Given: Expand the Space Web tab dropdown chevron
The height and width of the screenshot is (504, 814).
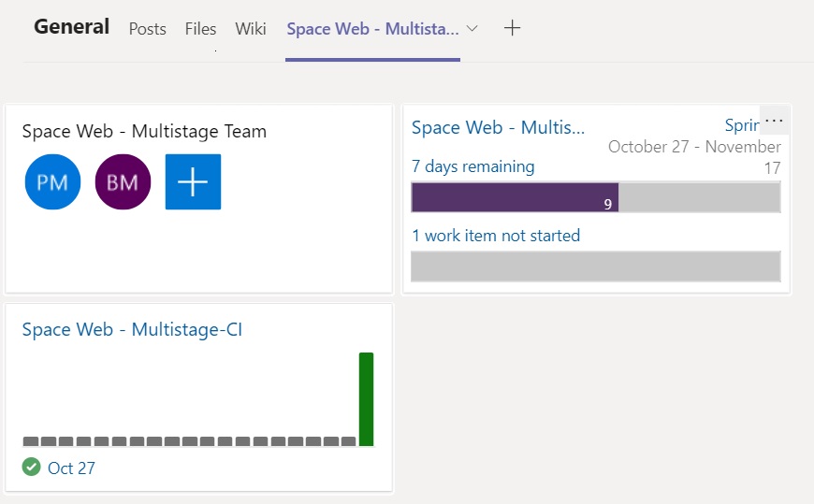Looking at the screenshot, I should point(472,28).
